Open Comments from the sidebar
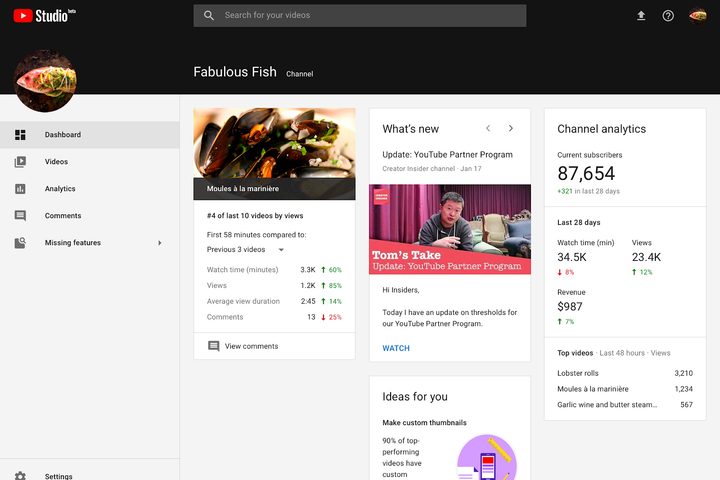The width and height of the screenshot is (720, 480). pos(90,216)
